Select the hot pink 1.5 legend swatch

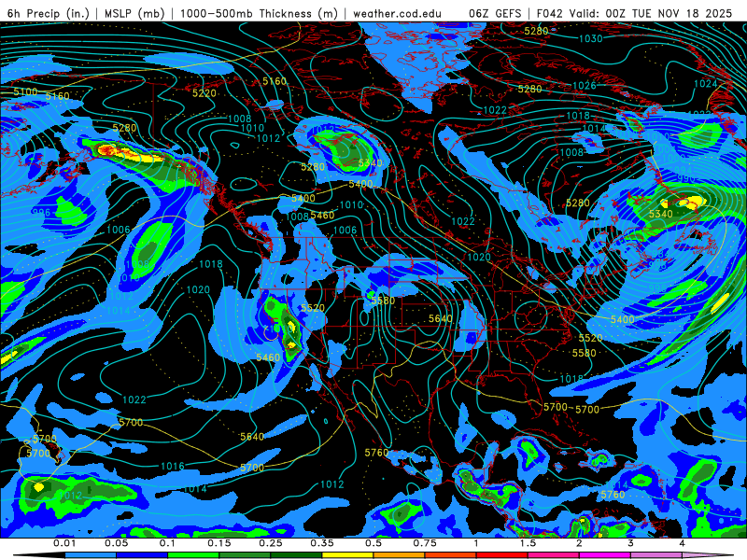tap(553, 555)
